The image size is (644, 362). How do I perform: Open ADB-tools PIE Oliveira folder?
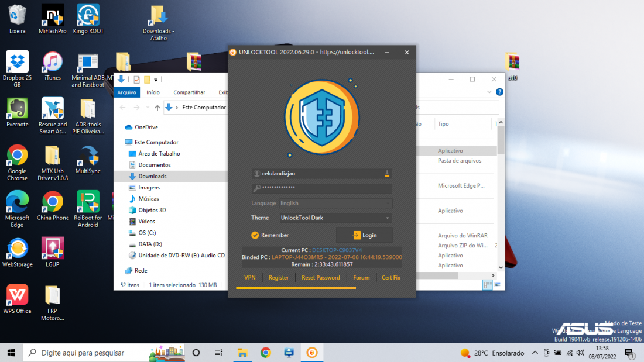(88, 116)
